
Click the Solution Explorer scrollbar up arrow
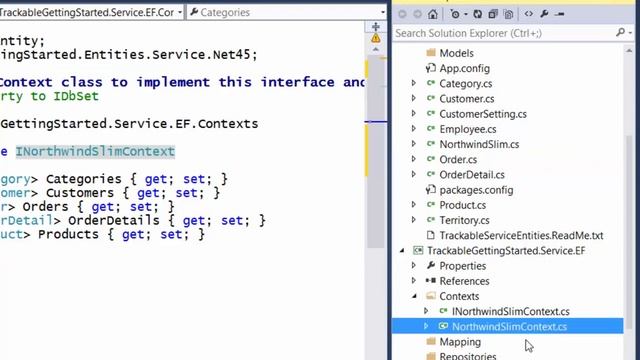pyautogui.click(x=629, y=51)
